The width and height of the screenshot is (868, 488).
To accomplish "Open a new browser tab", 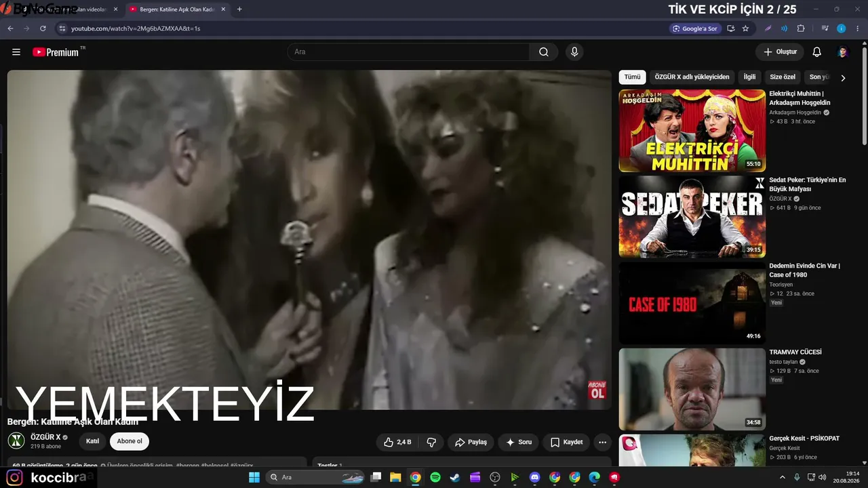I will coord(239,9).
